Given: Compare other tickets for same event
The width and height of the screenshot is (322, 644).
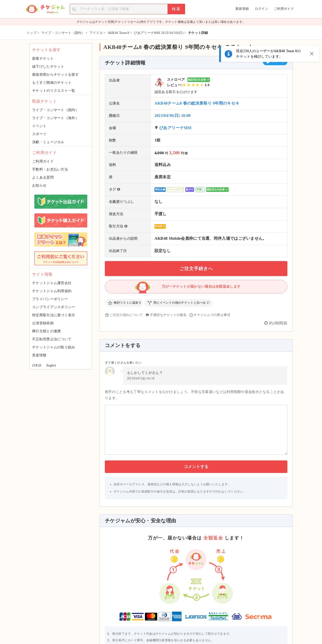Looking at the screenshot, I should 178,303.
